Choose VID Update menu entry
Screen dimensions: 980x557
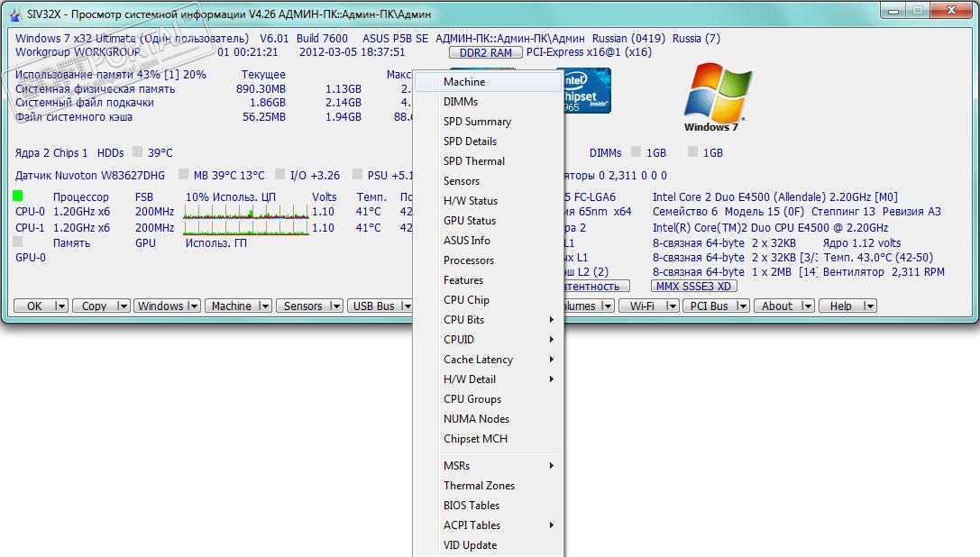pos(488,545)
